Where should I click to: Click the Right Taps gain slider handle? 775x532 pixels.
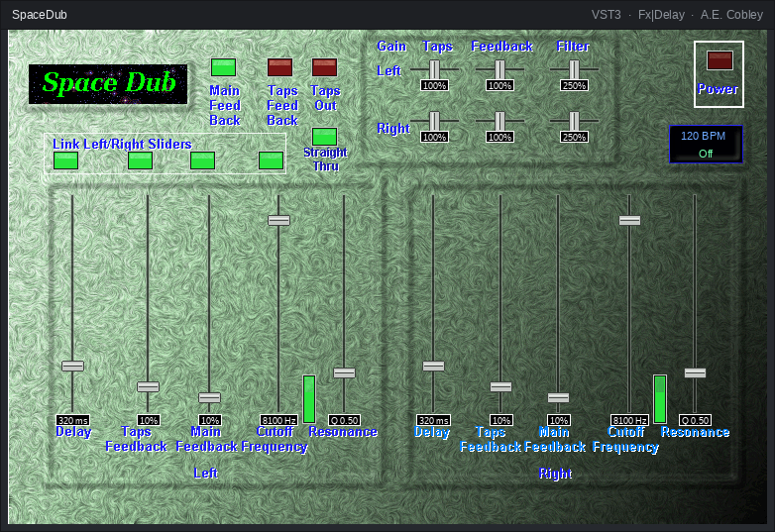pyautogui.click(x=434, y=121)
